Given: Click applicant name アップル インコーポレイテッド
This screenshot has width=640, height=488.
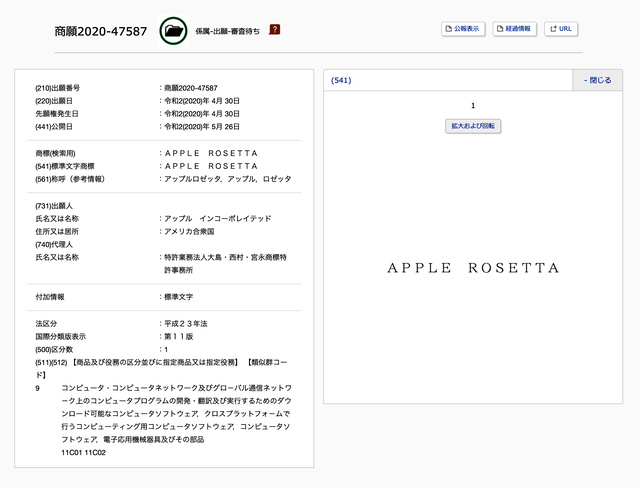Looking at the screenshot, I should 218,218.
